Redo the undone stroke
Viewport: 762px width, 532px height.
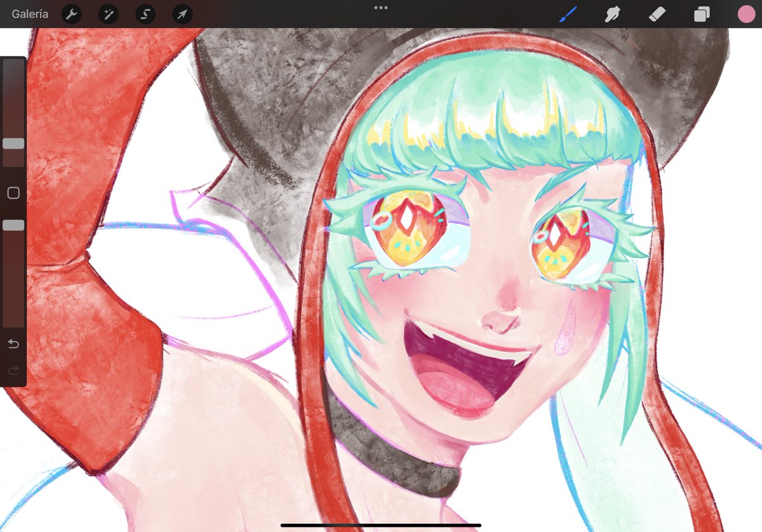tap(13, 371)
